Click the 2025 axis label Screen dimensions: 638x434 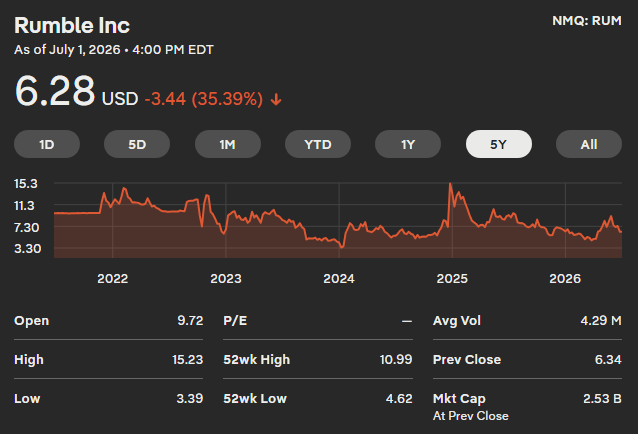[452, 279]
